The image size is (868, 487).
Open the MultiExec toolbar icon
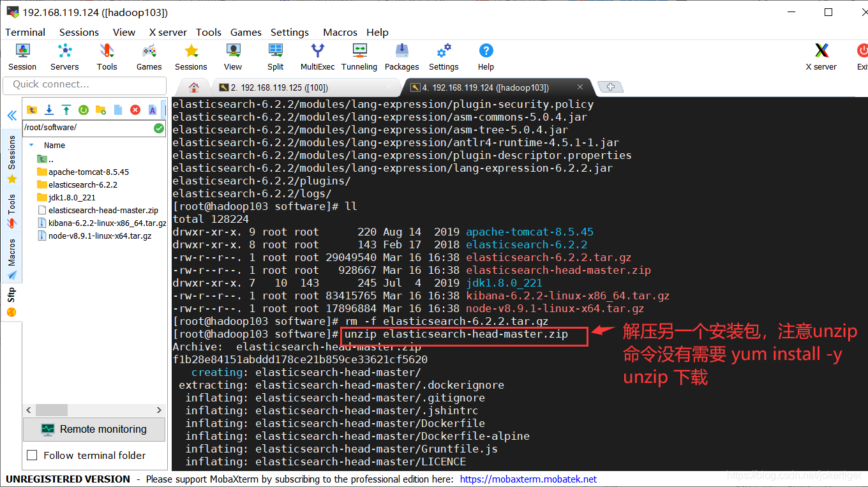pos(317,57)
